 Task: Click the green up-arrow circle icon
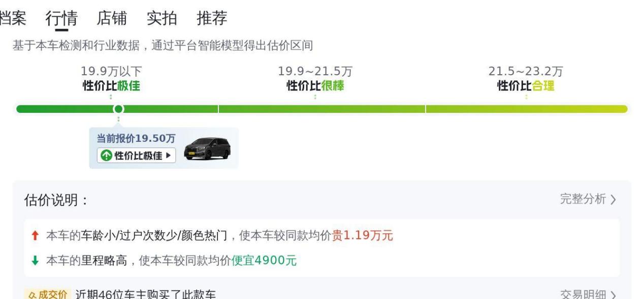pyautogui.click(x=106, y=156)
